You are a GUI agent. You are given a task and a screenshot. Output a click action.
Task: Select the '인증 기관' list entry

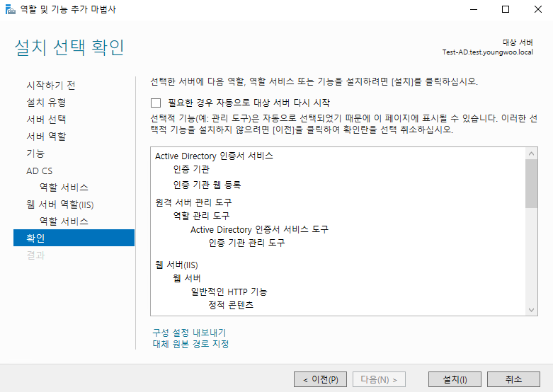(191, 170)
